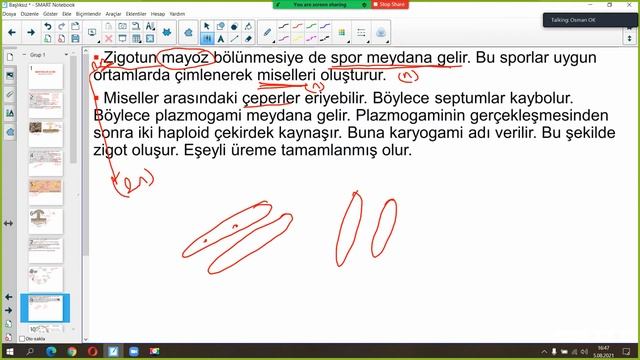
Task: Switch to full screen view
Action: pos(150,39)
